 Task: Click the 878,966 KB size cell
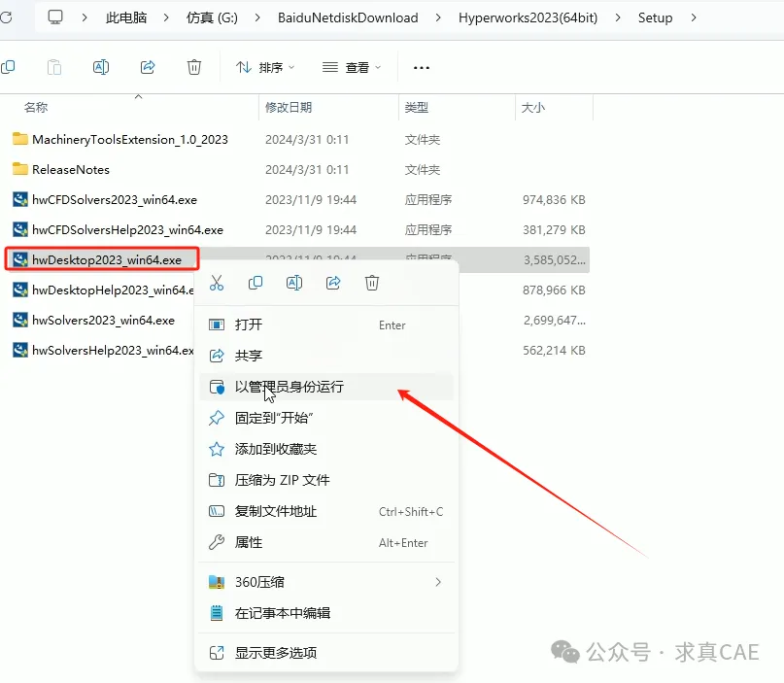click(x=554, y=290)
